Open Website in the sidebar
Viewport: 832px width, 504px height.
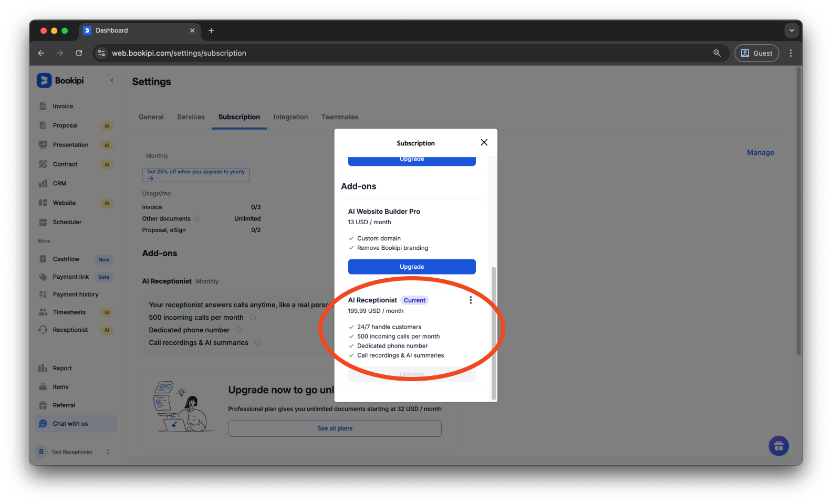coord(76,203)
